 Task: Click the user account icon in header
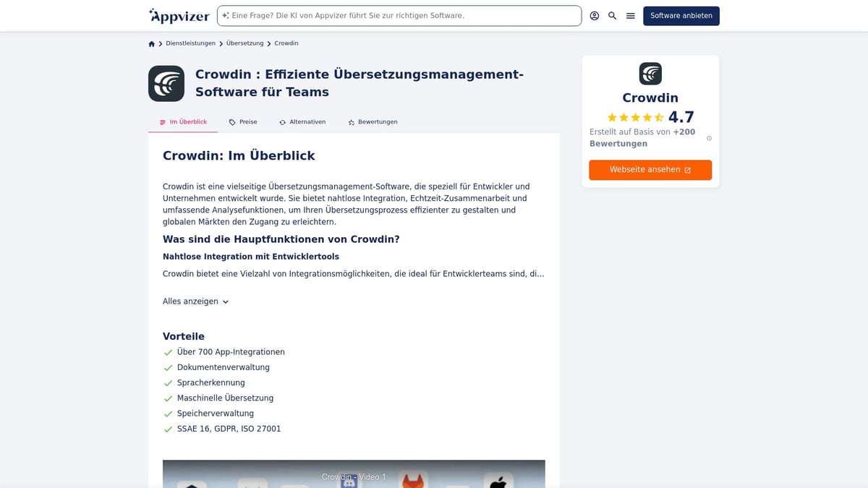tap(595, 16)
